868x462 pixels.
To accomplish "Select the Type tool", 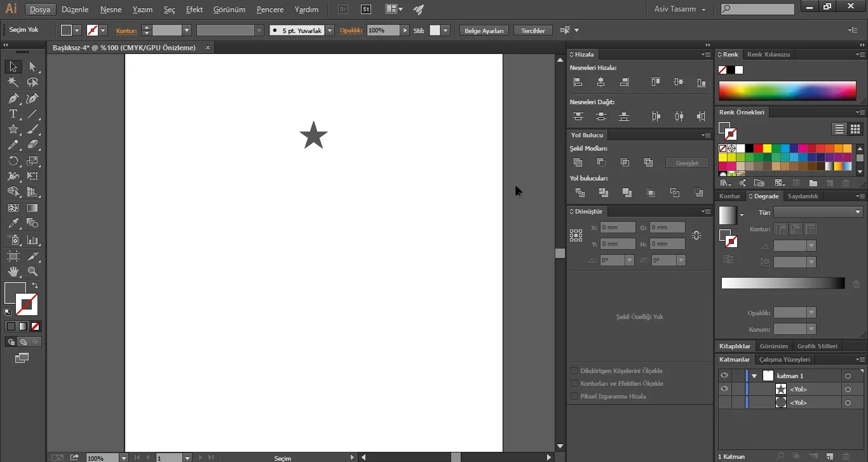I will [13, 114].
